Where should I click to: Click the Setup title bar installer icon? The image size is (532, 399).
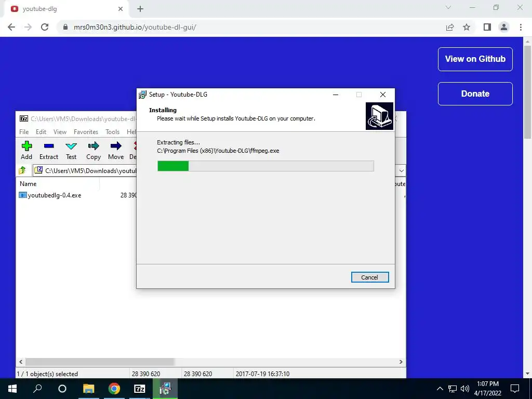[142, 95]
